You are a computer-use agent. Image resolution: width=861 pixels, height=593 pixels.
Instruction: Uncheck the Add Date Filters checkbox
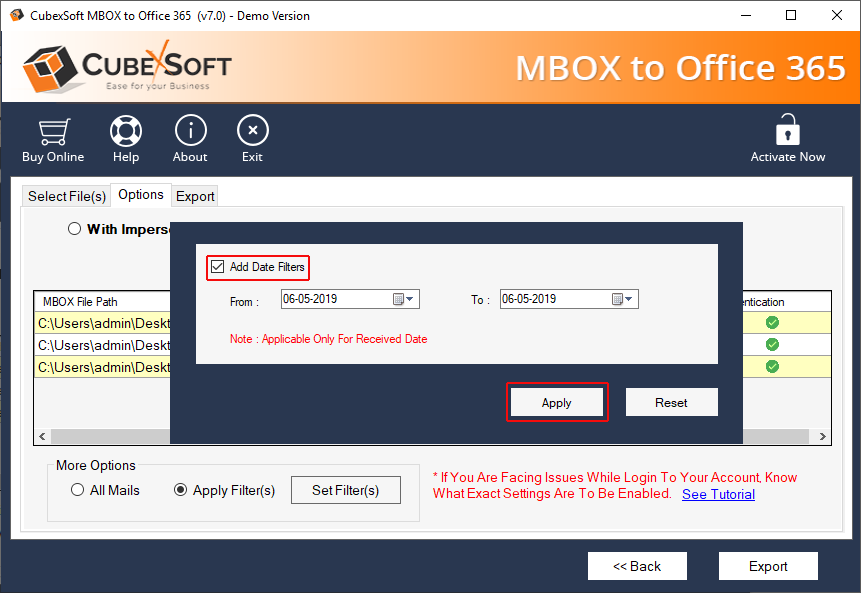coord(218,267)
